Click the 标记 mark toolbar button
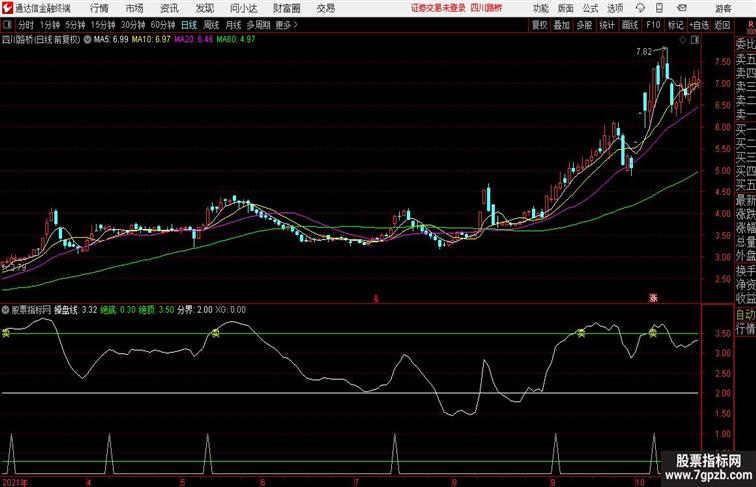Image resolution: width=756 pixels, height=487 pixels. 675,25
